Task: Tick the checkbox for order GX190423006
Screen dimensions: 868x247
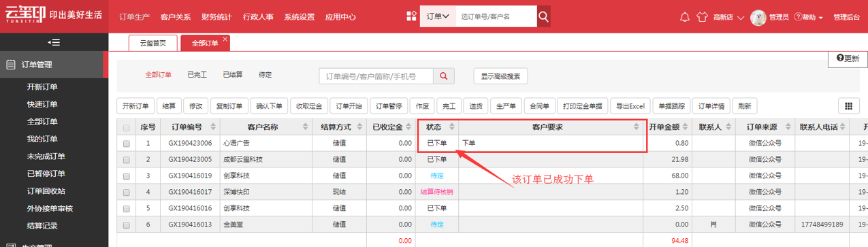Action: pos(127,144)
